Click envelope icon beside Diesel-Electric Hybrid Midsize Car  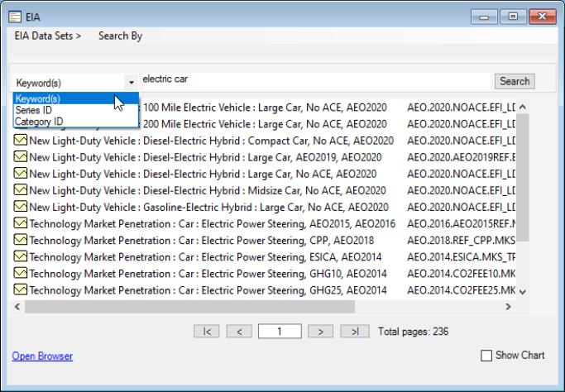pyautogui.click(x=21, y=190)
